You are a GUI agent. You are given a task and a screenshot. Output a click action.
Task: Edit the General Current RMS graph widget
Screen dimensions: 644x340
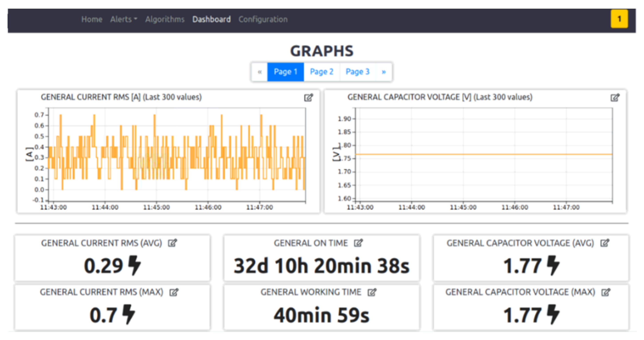(x=308, y=97)
